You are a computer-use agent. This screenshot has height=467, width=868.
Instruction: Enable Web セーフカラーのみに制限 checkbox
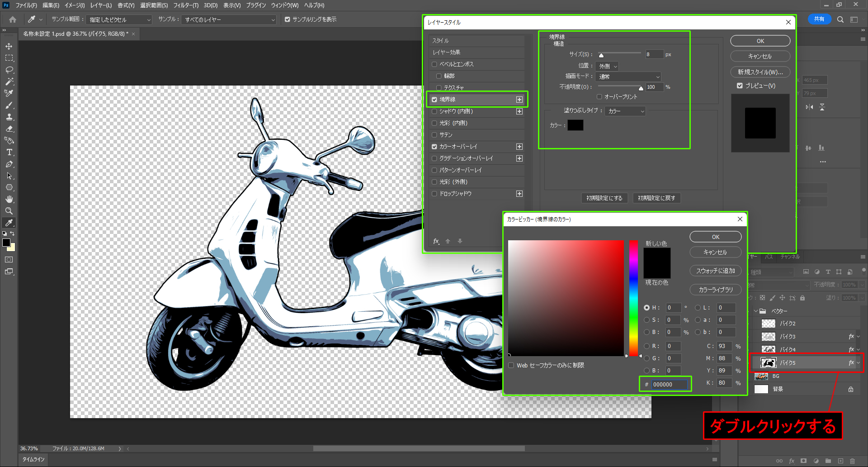511,365
